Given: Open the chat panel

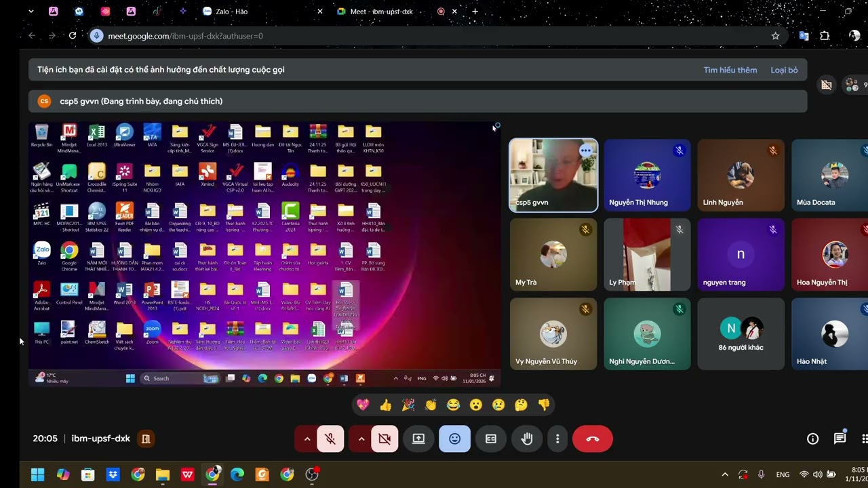Looking at the screenshot, I should click(840, 439).
